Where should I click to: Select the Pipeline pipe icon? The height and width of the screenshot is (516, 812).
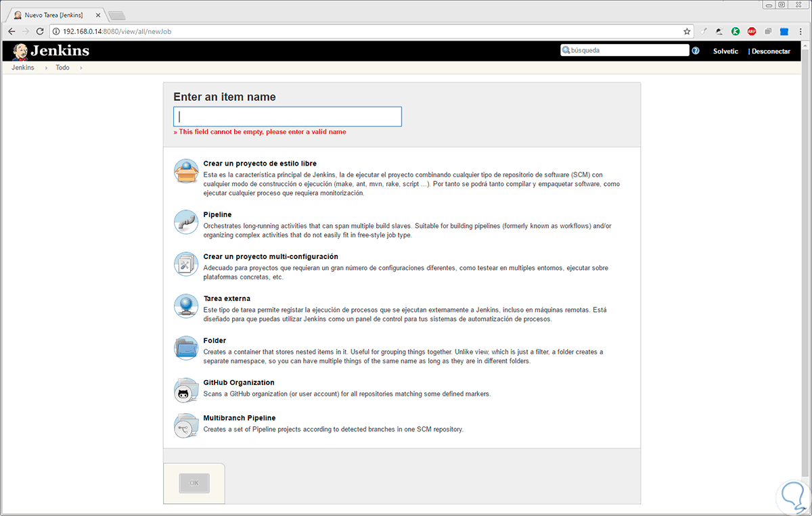point(186,222)
